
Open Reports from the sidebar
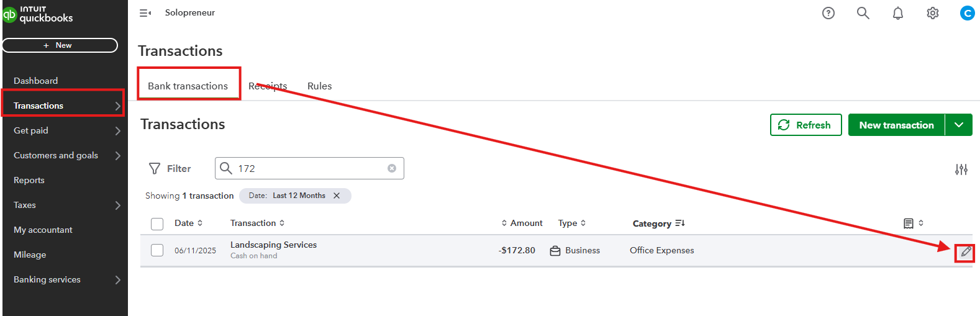[29, 180]
